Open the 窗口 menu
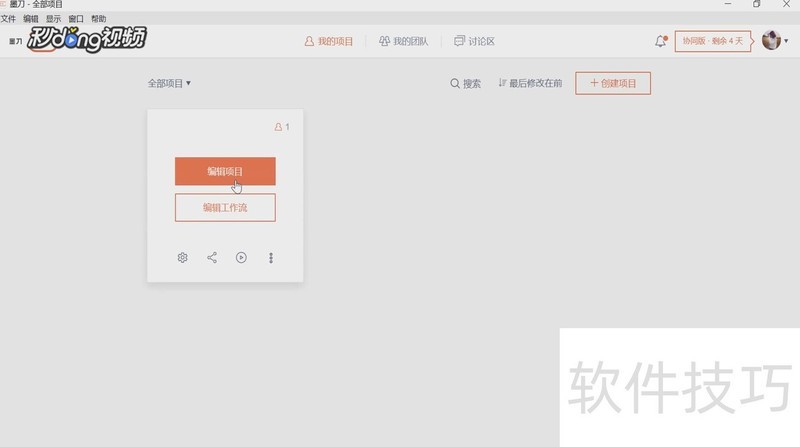The height and width of the screenshot is (447, 800). click(76, 19)
